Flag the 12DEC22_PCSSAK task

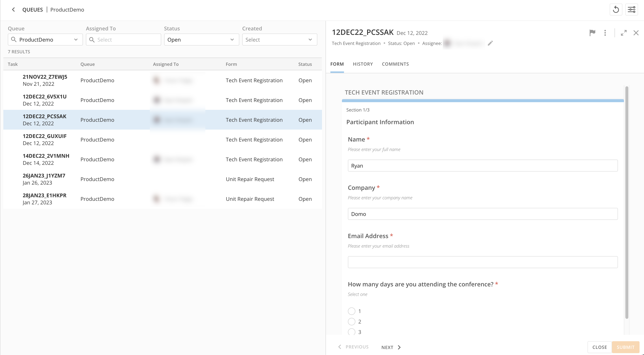(x=592, y=33)
